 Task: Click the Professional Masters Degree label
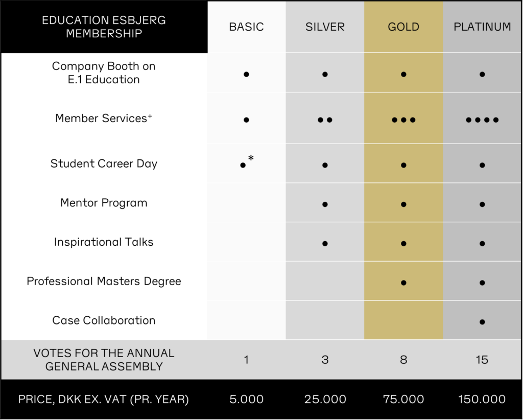pos(104,281)
